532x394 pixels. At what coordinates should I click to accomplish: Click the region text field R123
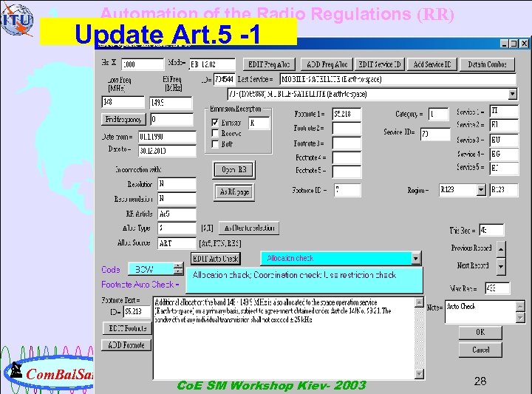pos(504,190)
